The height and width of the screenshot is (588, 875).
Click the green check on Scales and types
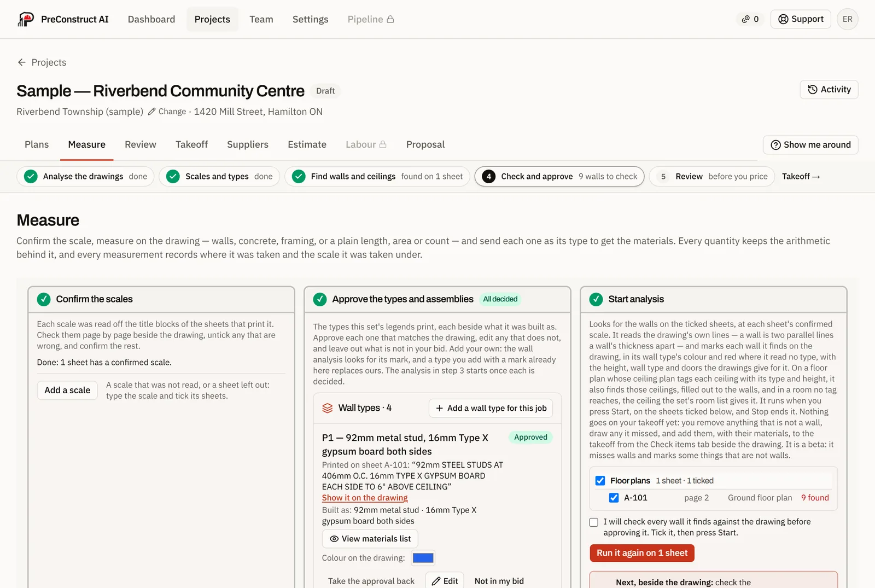tap(173, 176)
